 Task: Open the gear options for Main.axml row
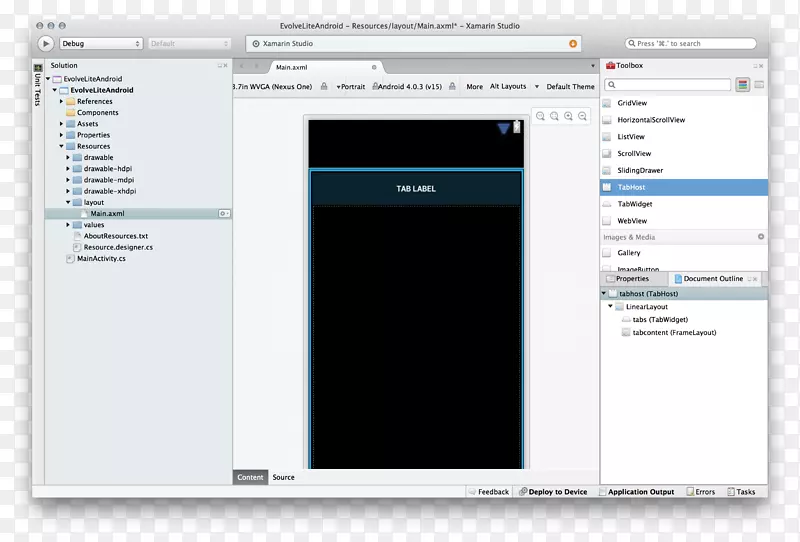point(224,213)
